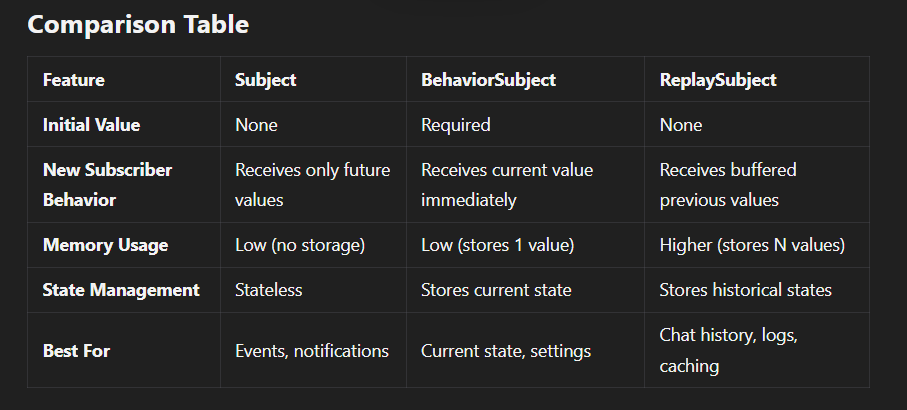The image size is (907, 410).
Task: Select the Subject column header
Action: coord(265,80)
